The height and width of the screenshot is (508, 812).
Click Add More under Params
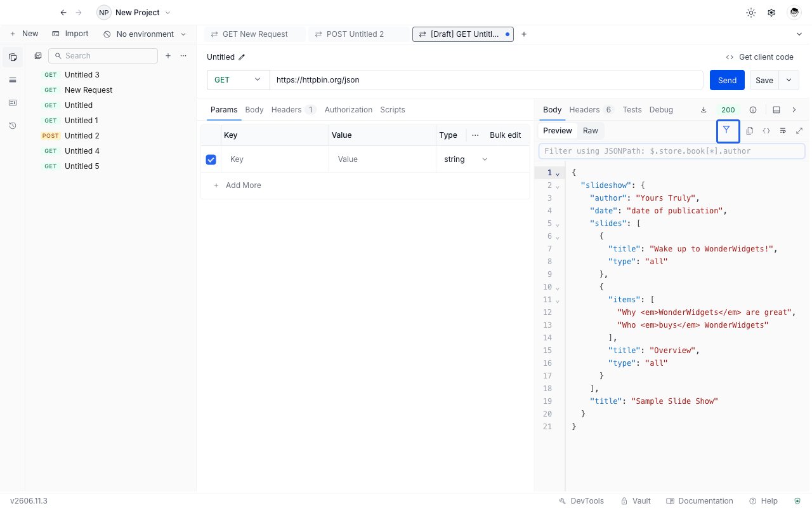click(x=237, y=185)
